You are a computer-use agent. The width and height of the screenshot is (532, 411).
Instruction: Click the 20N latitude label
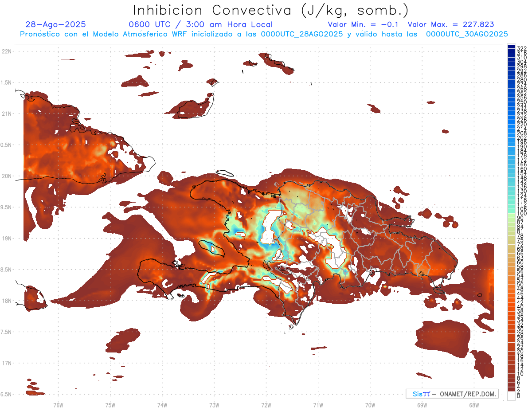[7, 176]
